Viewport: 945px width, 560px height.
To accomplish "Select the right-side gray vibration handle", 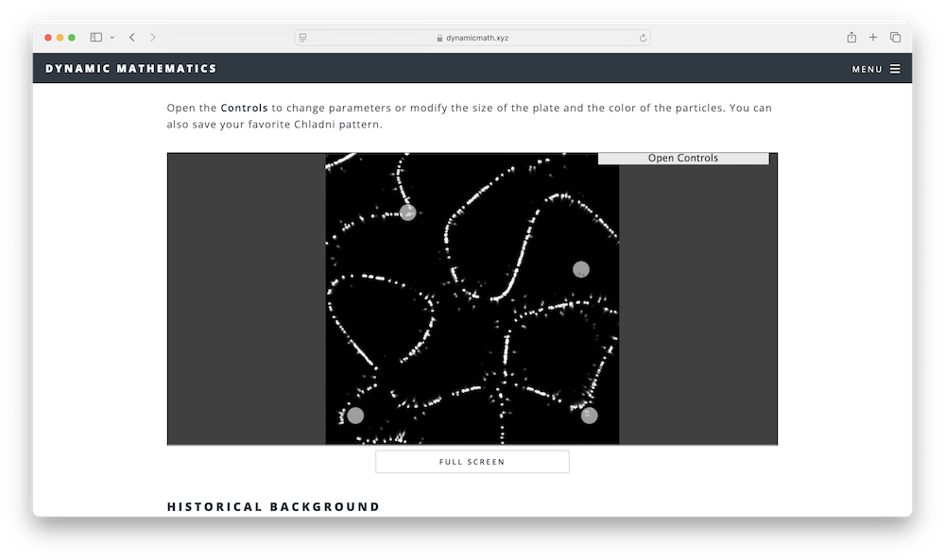I will click(581, 269).
